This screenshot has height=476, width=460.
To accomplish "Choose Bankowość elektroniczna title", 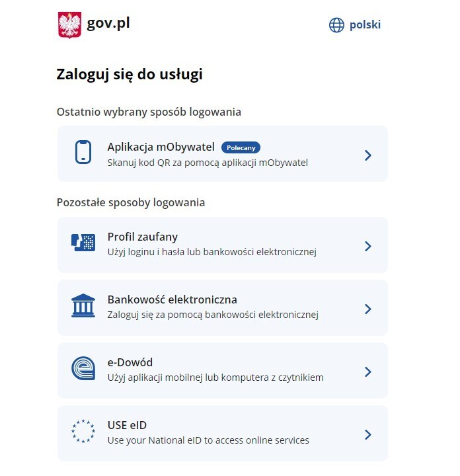I will pyautogui.click(x=172, y=299).
